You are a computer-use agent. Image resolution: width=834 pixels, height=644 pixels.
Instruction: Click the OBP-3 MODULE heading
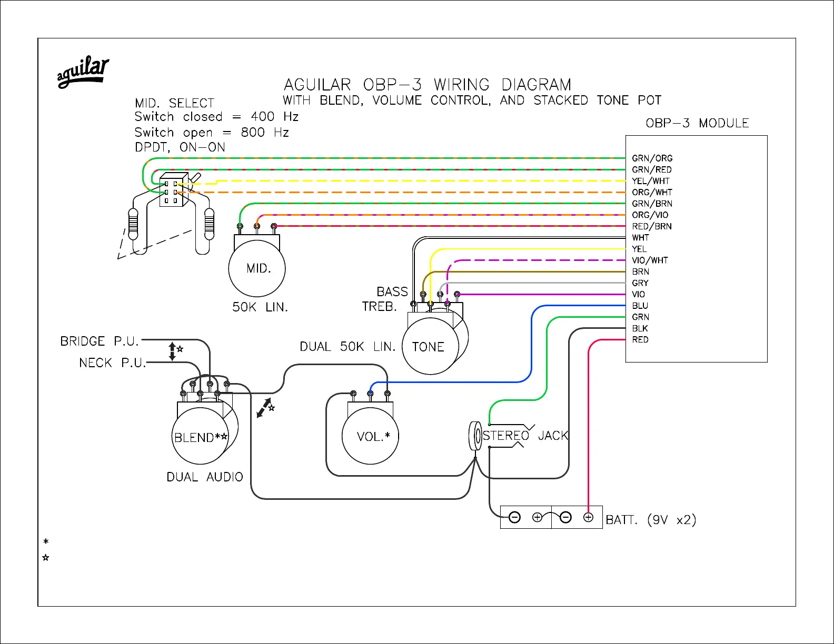(x=697, y=123)
